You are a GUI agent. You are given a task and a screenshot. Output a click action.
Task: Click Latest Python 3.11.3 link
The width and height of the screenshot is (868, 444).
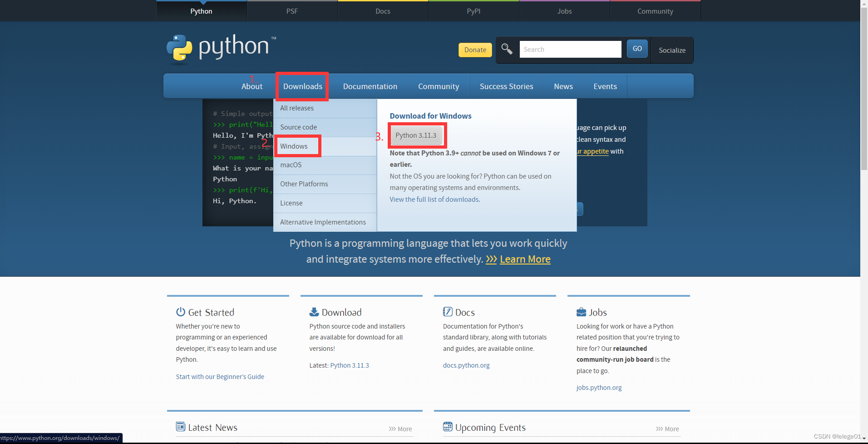(350, 365)
